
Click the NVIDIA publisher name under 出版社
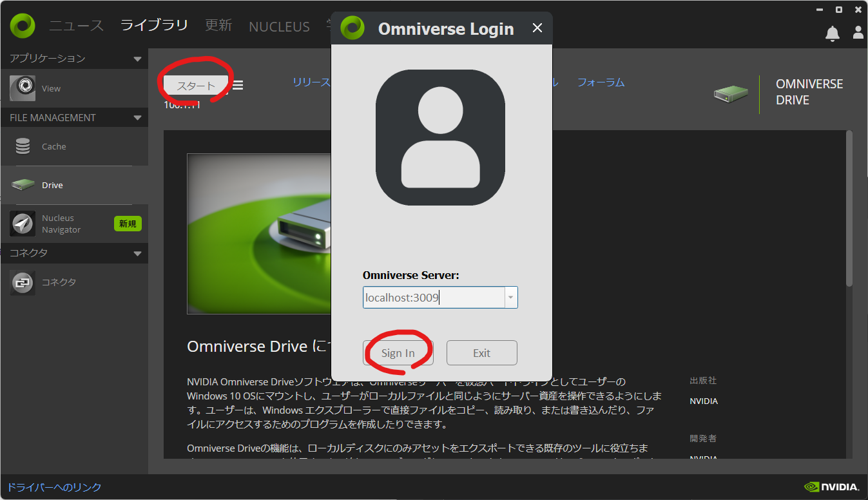click(704, 401)
